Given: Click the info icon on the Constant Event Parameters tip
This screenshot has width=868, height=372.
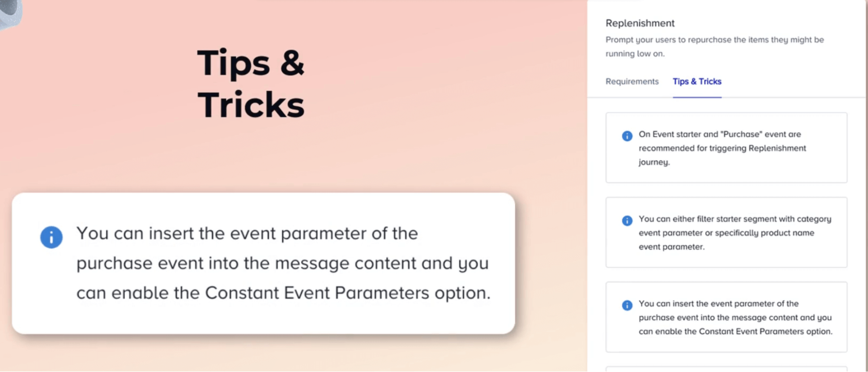Looking at the screenshot, I should click(627, 306).
